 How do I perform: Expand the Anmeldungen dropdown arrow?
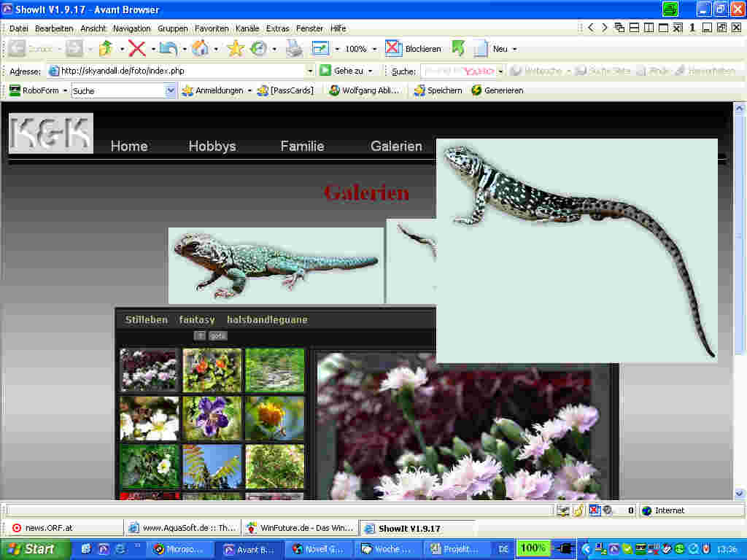(x=249, y=90)
